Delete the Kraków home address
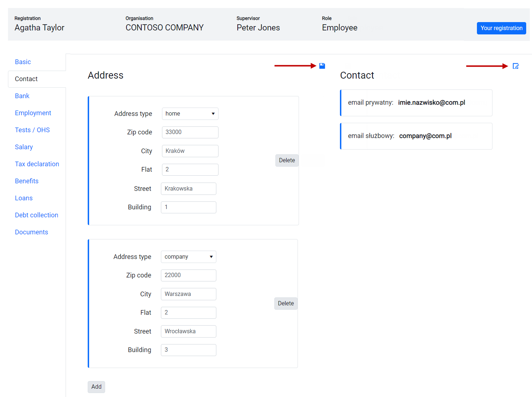The height and width of the screenshot is (397, 532). (287, 160)
